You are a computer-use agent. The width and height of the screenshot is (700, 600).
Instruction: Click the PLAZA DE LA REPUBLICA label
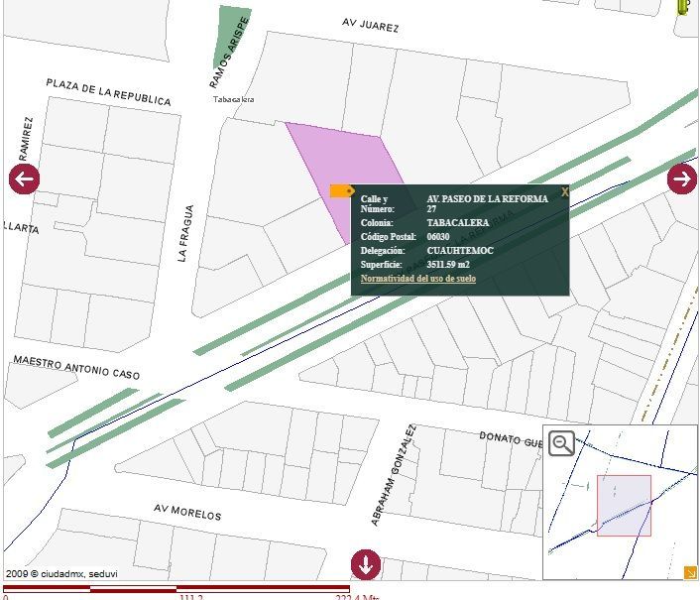[x=108, y=92]
